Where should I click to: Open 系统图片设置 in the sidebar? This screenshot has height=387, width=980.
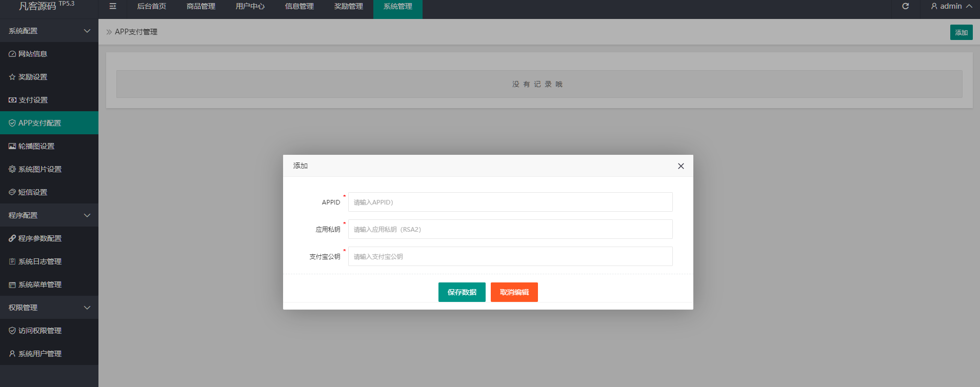49,169
